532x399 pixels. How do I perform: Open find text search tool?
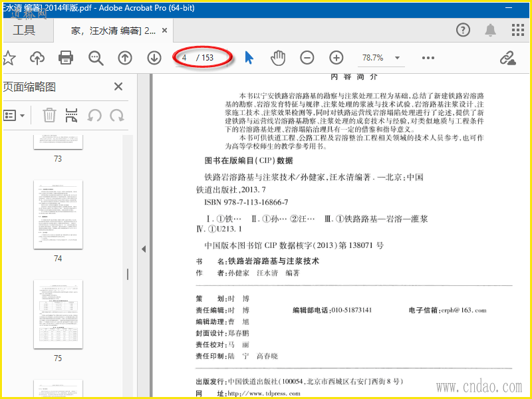pos(96,58)
